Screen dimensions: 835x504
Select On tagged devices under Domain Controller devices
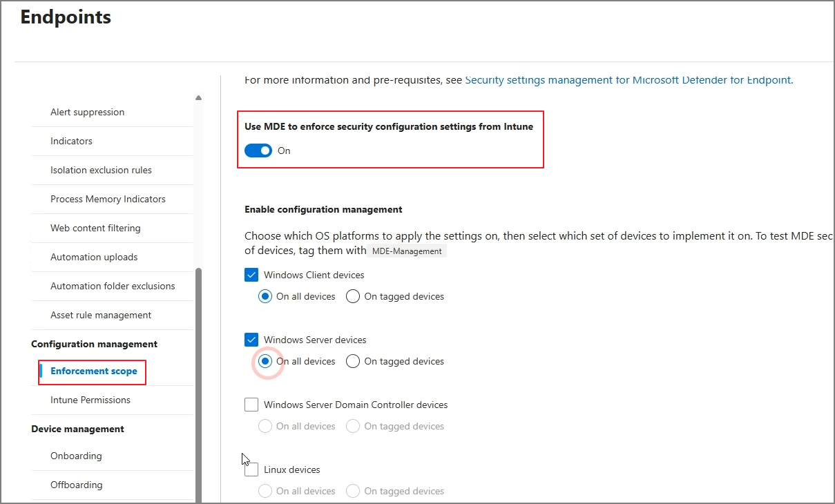[353, 426]
